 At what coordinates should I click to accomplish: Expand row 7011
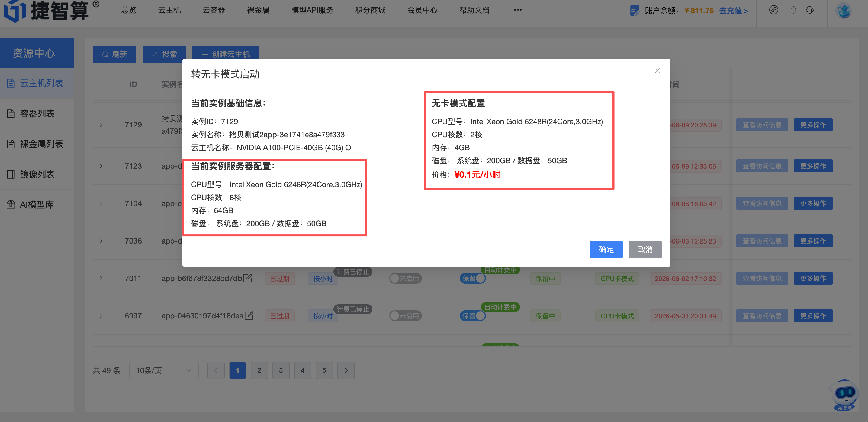tap(101, 278)
